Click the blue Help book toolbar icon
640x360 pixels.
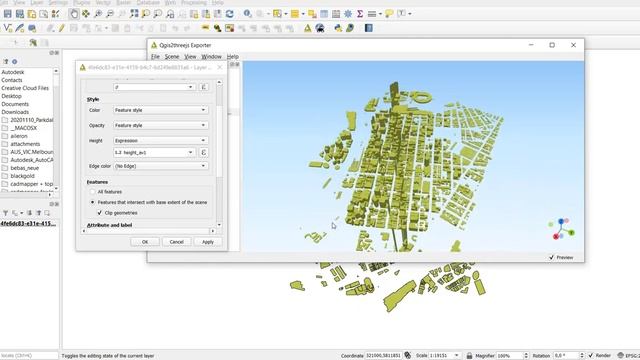tap(369, 28)
